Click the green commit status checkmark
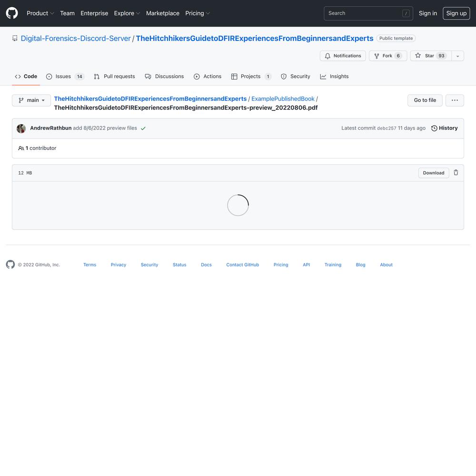476x476 pixels. [143, 129]
